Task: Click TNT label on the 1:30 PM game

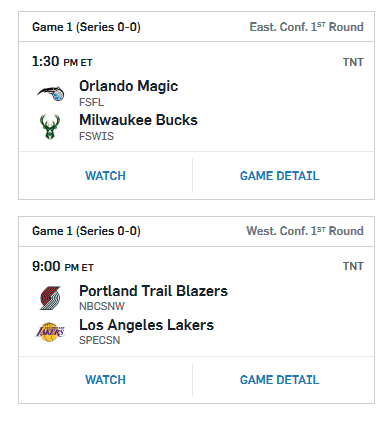Action: click(353, 62)
